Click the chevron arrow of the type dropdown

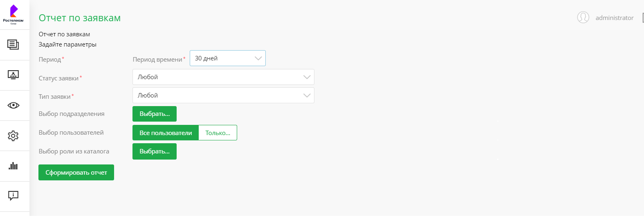[307, 95]
